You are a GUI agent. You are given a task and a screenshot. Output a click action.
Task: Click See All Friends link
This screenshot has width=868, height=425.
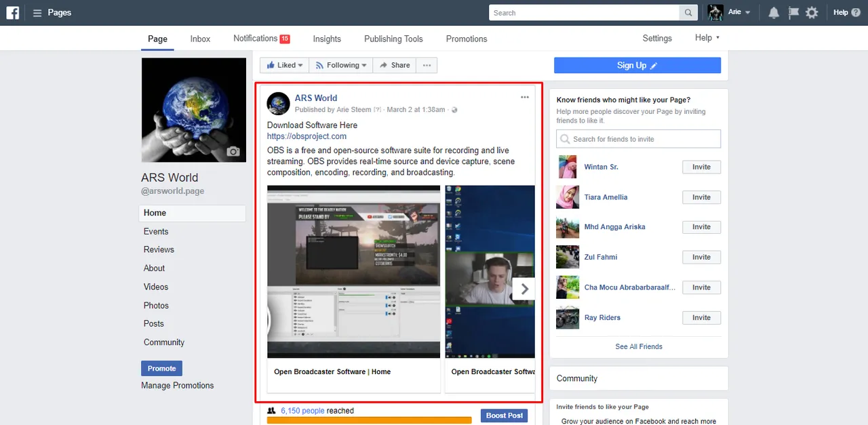[639, 346]
